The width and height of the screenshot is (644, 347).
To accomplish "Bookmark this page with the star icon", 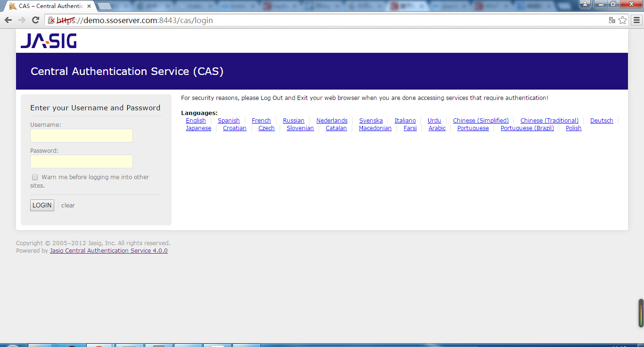I will pyautogui.click(x=622, y=20).
